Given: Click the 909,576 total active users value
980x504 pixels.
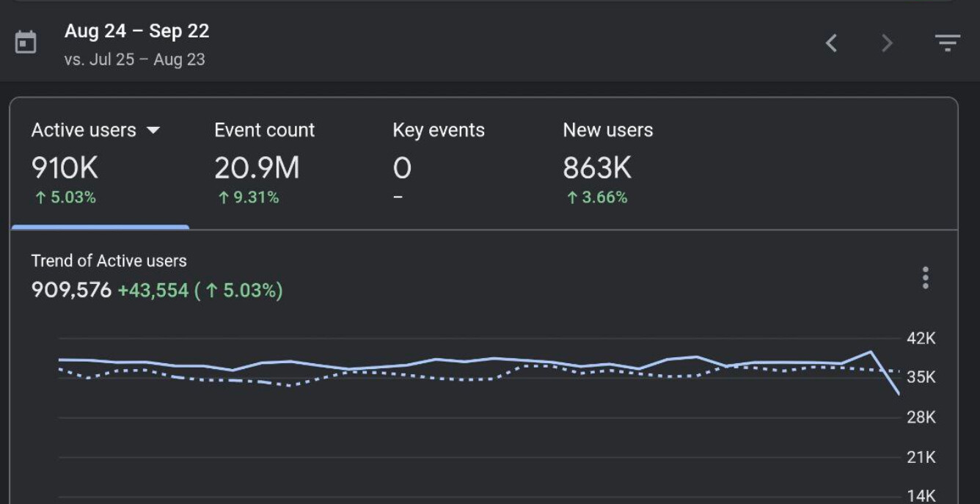Looking at the screenshot, I should 71,291.
